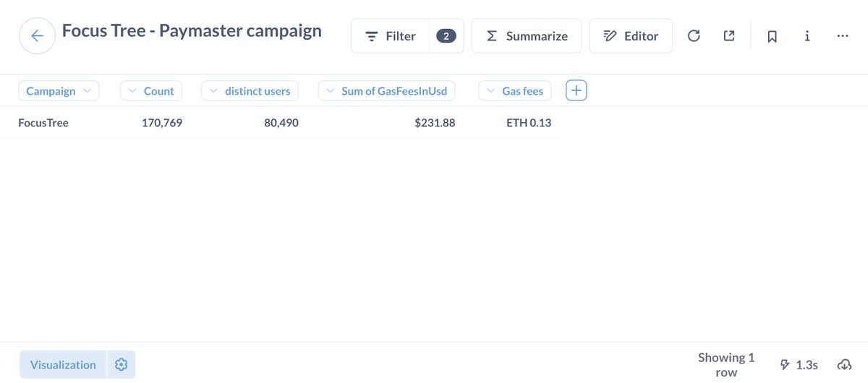Screen dimensions: 868x383
Task: Expand the Campaign column header menu
Action: coord(59,91)
